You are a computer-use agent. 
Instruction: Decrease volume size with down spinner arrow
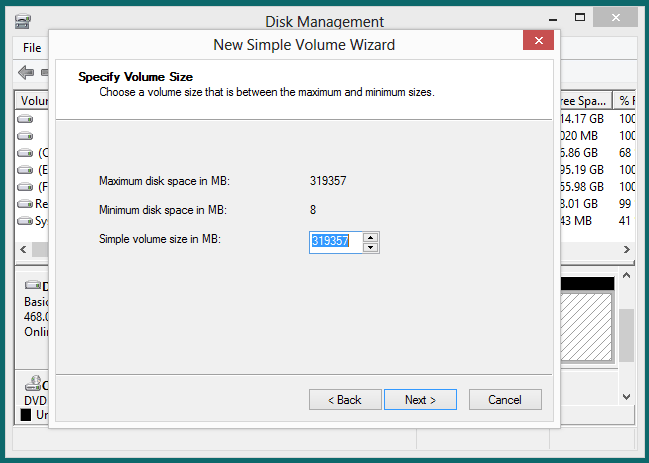pyautogui.click(x=370, y=247)
